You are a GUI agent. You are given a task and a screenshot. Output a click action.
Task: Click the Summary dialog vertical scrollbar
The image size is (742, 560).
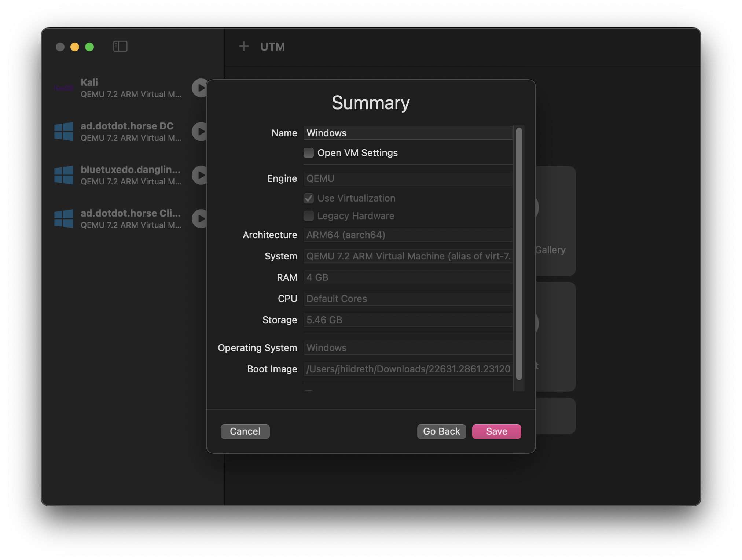(x=519, y=254)
